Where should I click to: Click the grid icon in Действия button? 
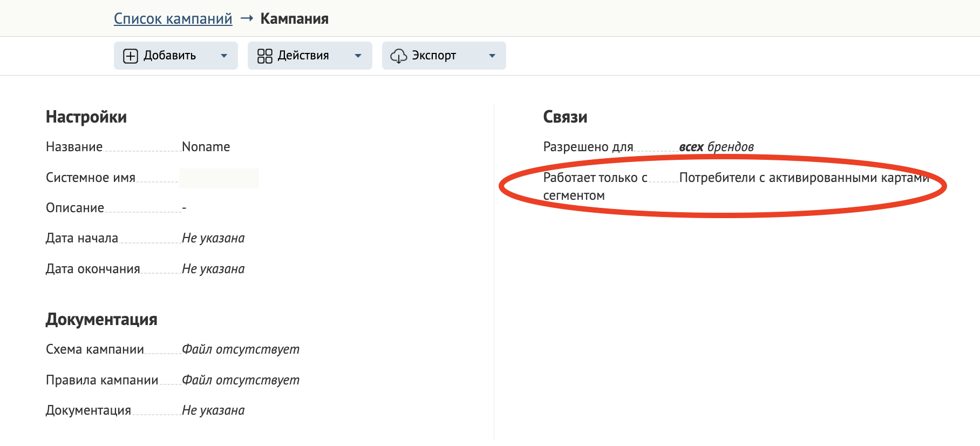click(264, 56)
